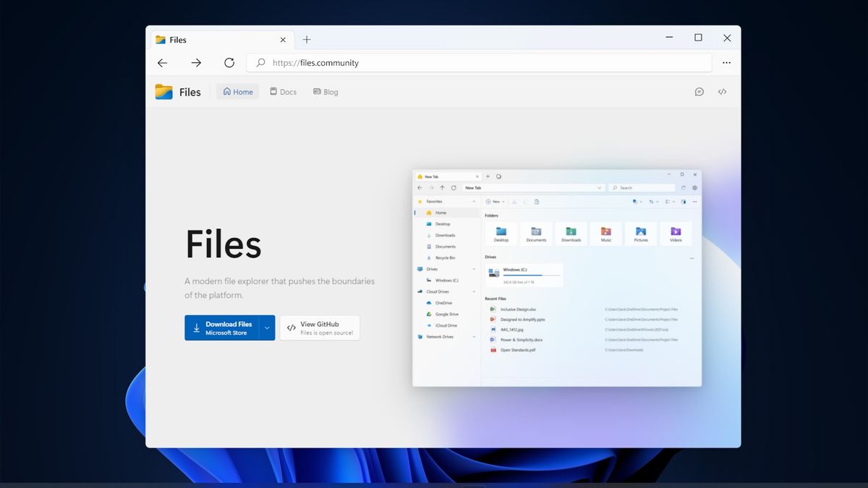Select the Files browser tab
Screen dimensions: 868x488
[x=222, y=40]
